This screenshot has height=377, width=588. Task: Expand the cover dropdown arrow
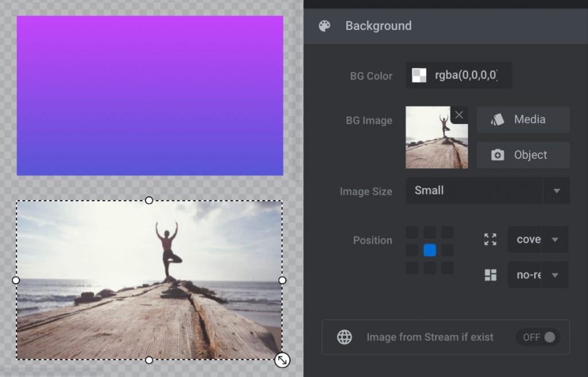[x=556, y=239]
